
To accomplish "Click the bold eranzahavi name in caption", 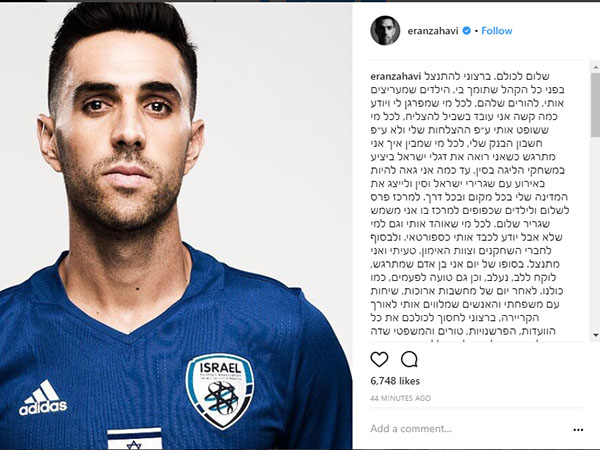I will [396, 76].
